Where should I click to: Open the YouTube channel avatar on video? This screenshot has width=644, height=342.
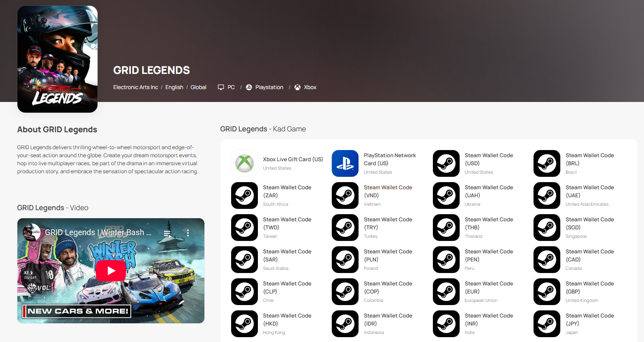[x=32, y=232]
